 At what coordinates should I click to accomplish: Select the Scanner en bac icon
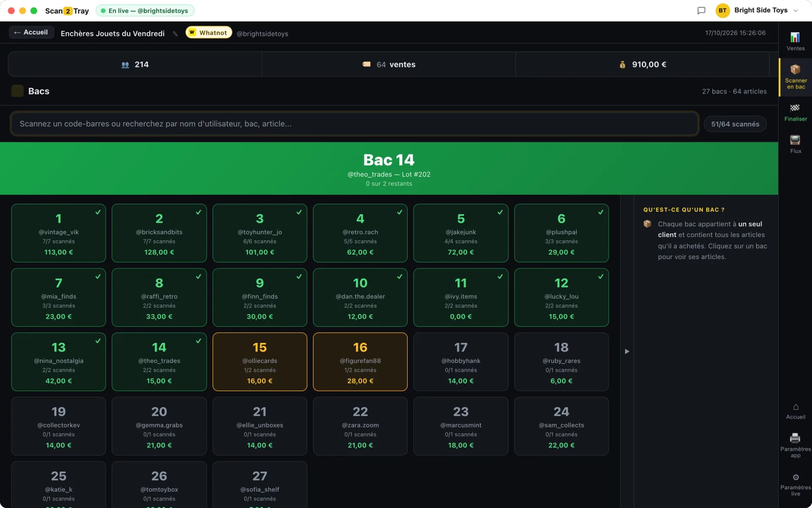[795, 69]
